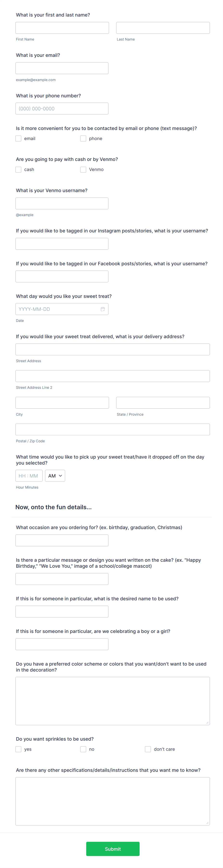The image size is (223, 868).
Task: Tick yes for sprinkles
Action: [x=18, y=749]
